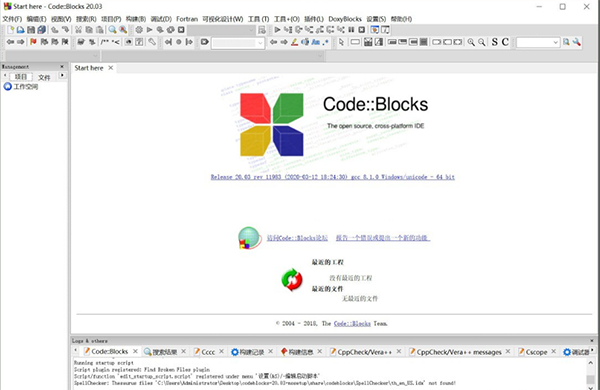Screen dimensions: 600x390
Task: Click the Build gear icon
Action: click(x=139, y=30)
